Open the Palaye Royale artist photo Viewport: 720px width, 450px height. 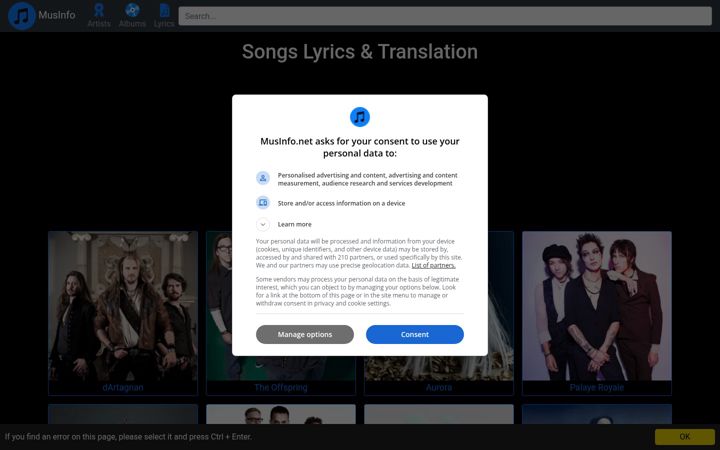(x=596, y=306)
